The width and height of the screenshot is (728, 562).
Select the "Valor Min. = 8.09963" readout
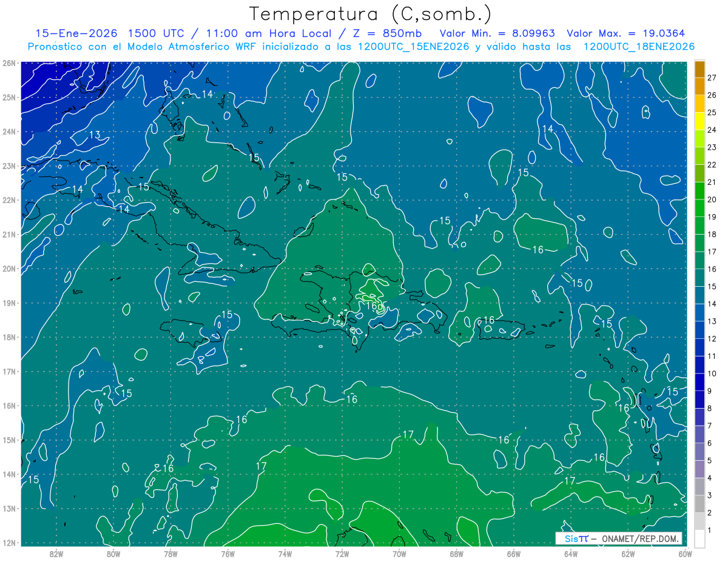(x=497, y=33)
